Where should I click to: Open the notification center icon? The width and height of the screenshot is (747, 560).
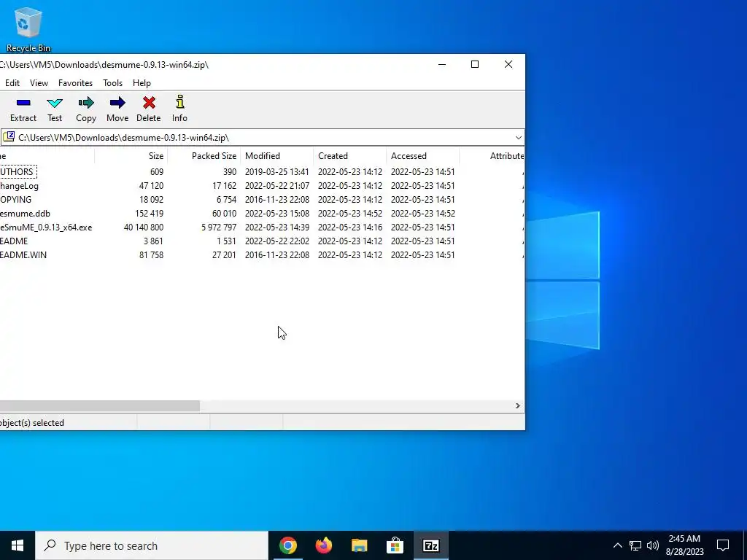[x=723, y=545]
